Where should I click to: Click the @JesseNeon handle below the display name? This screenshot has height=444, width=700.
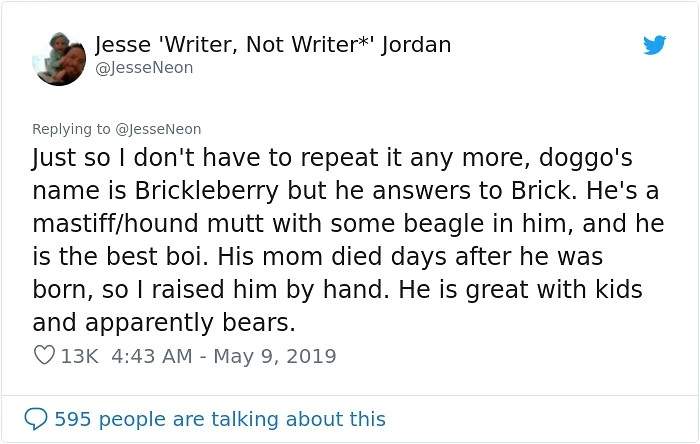point(143,68)
